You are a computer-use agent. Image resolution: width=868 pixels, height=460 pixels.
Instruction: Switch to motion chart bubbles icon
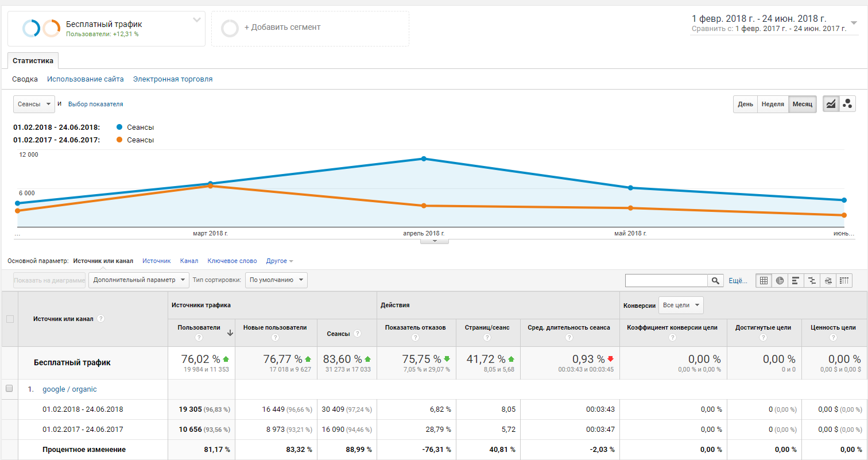tap(847, 104)
